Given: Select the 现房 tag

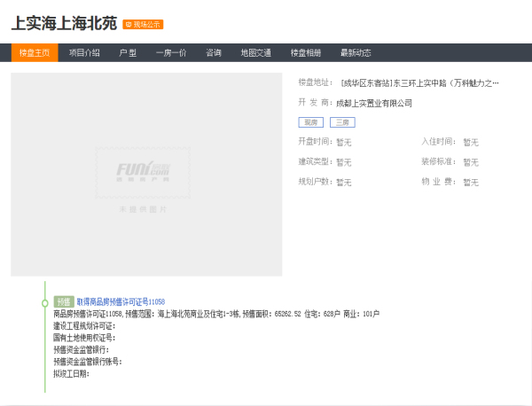Looking at the screenshot, I should point(310,122).
